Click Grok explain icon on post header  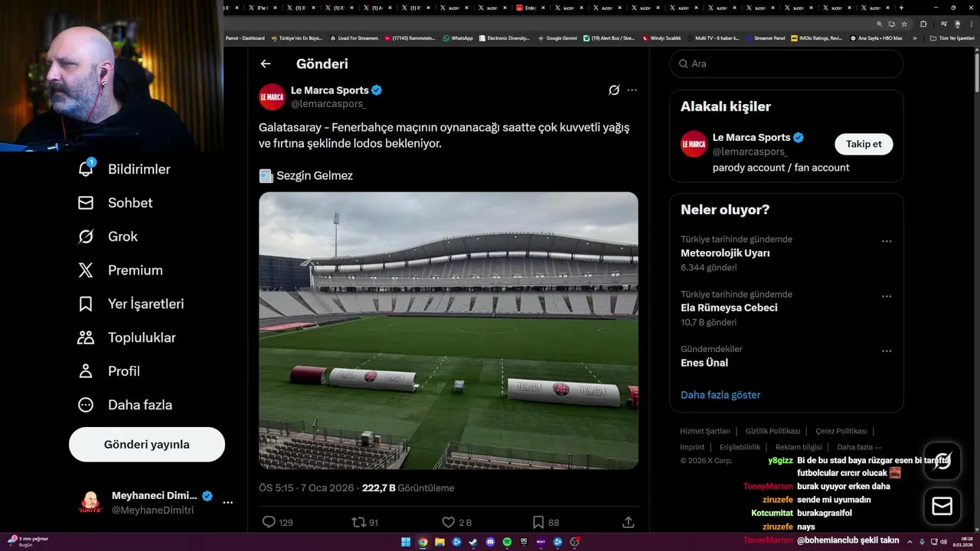click(x=614, y=90)
